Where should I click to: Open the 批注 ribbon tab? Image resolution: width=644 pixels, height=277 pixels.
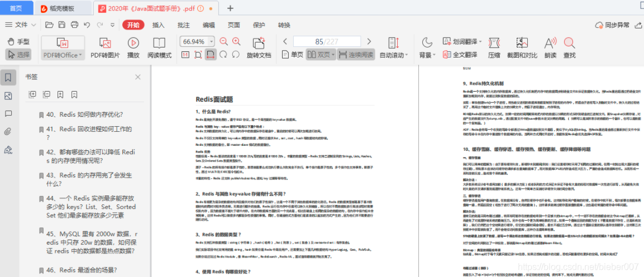[x=184, y=25]
